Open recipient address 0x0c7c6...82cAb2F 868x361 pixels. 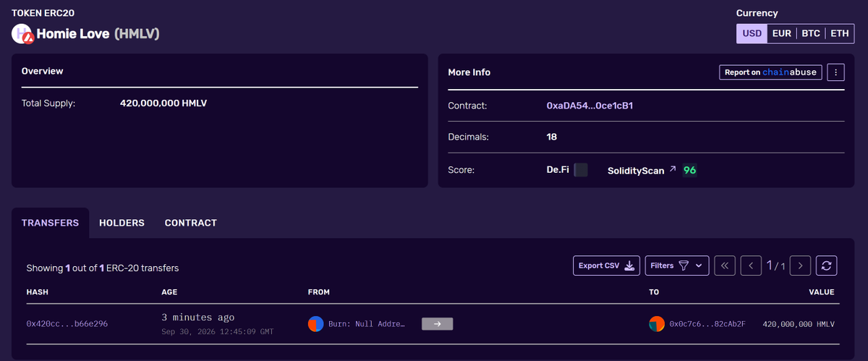pos(707,324)
